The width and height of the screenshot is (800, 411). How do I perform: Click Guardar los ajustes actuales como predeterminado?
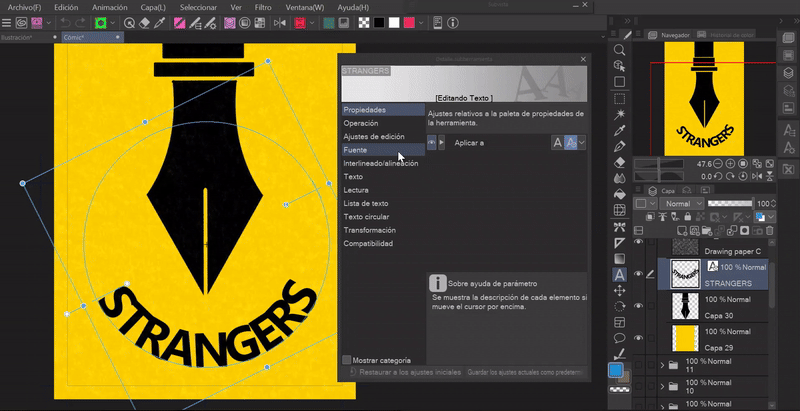pyautogui.click(x=526, y=372)
